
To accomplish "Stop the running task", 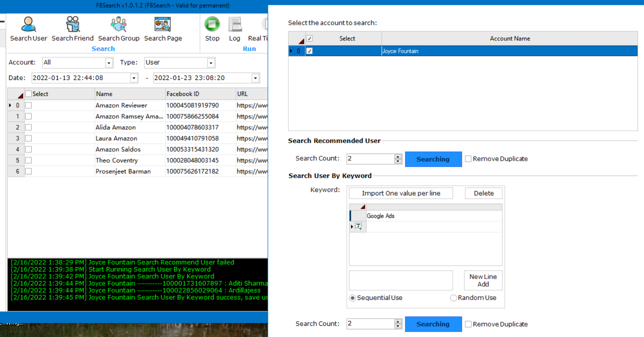I will tap(212, 29).
